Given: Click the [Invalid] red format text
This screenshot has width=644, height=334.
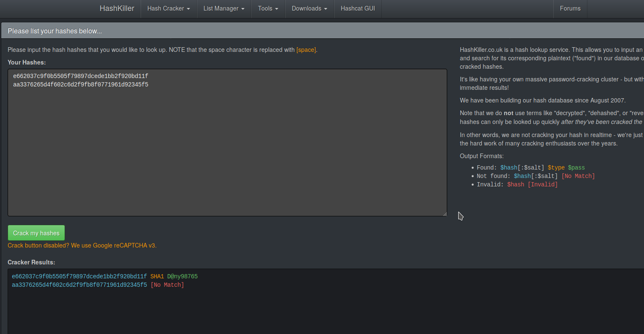Looking at the screenshot, I should pos(543,184).
